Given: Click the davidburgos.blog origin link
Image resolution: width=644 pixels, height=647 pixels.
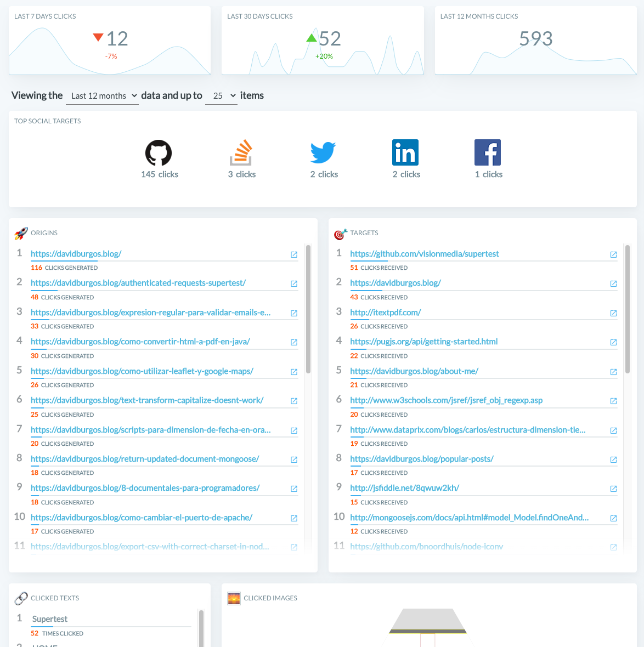Looking at the screenshot, I should pyautogui.click(x=76, y=254).
